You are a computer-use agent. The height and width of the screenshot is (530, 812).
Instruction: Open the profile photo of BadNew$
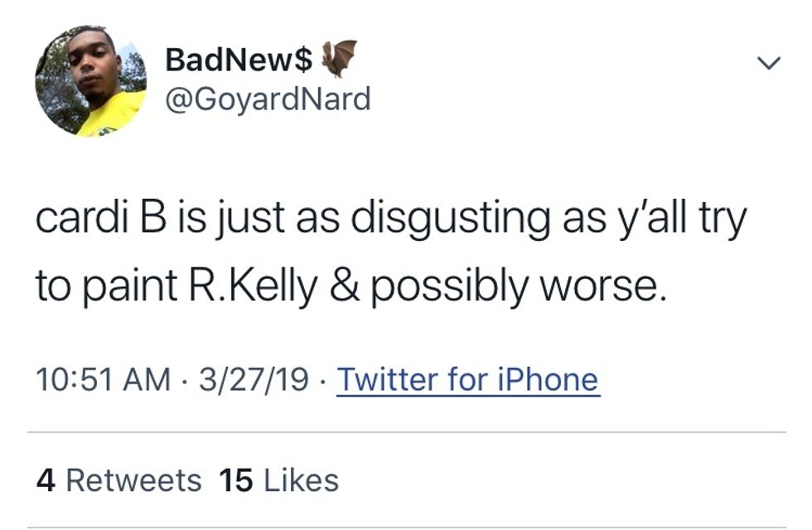pos(90,80)
